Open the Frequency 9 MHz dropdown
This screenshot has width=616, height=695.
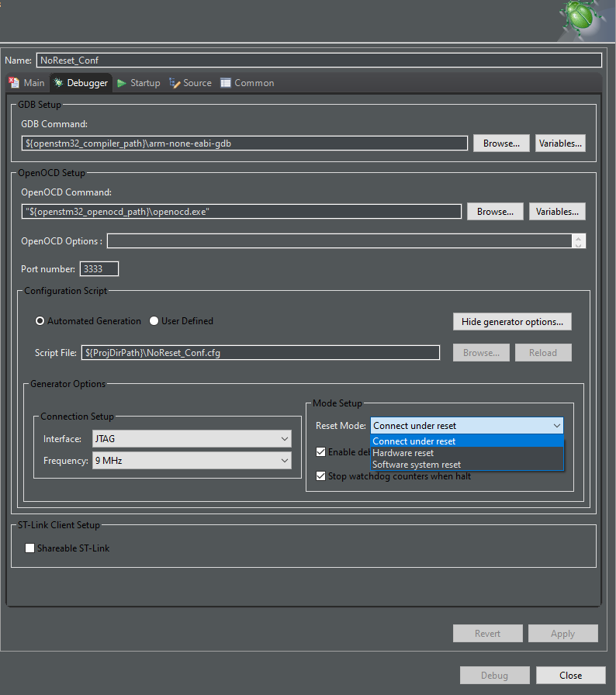(192, 461)
